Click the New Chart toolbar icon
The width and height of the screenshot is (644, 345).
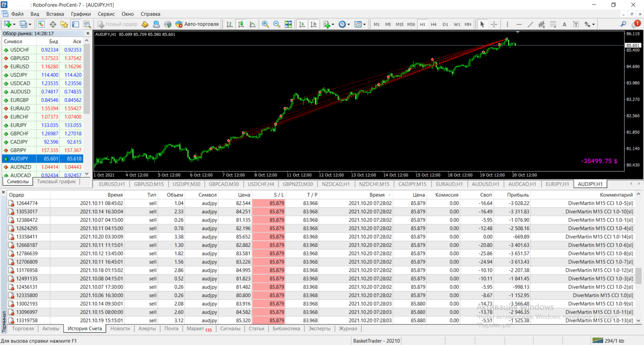7,24
